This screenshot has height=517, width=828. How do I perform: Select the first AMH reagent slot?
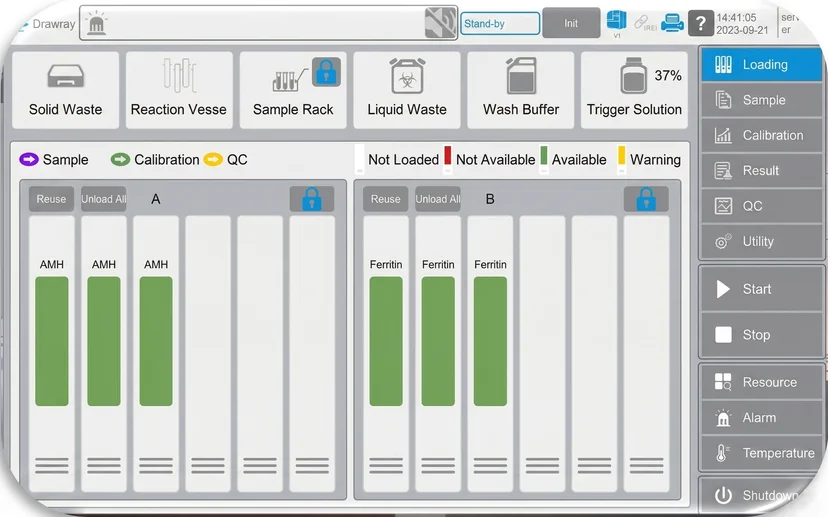(x=52, y=353)
